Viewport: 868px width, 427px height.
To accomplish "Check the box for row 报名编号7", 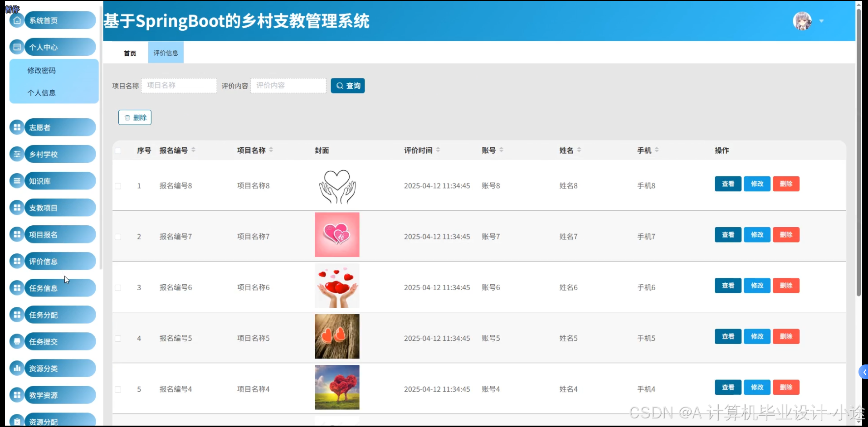I will coord(118,237).
